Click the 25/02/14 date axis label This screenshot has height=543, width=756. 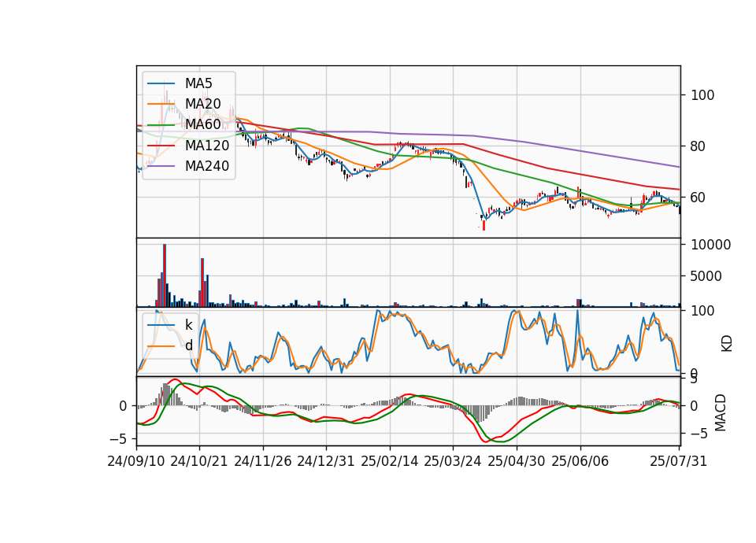click(x=390, y=461)
